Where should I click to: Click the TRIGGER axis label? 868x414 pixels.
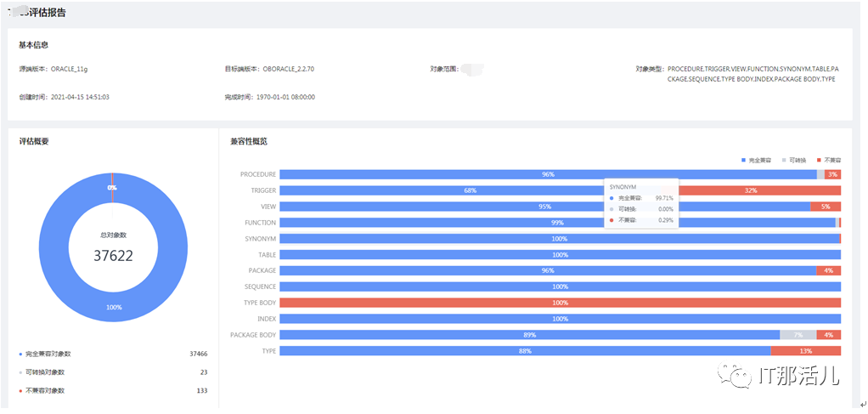(263, 190)
